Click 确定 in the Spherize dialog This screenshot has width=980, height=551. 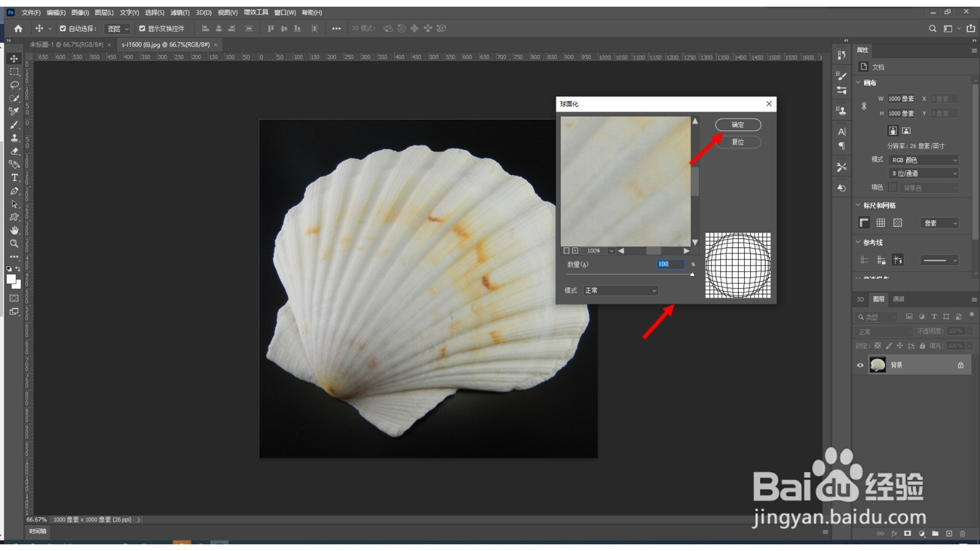pyautogui.click(x=738, y=125)
